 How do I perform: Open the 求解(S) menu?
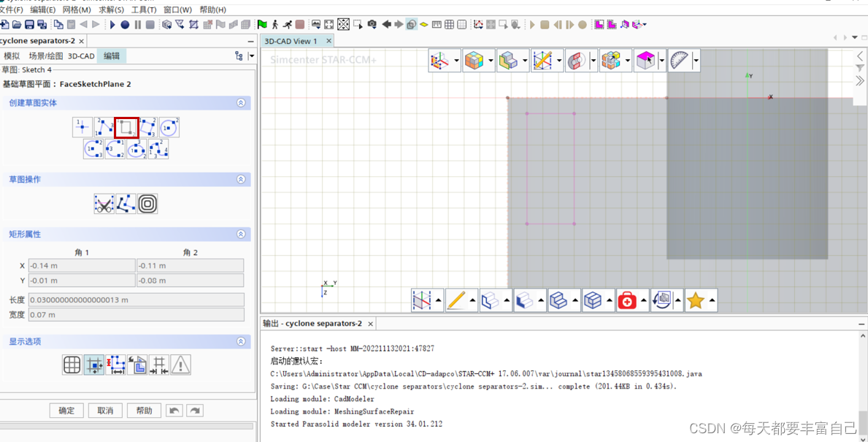(111, 10)
